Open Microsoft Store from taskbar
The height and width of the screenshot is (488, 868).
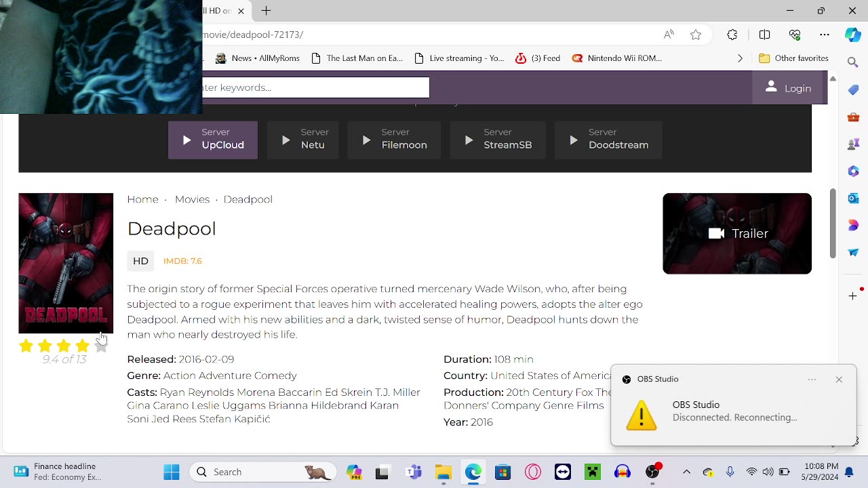[x=502, y=472]
